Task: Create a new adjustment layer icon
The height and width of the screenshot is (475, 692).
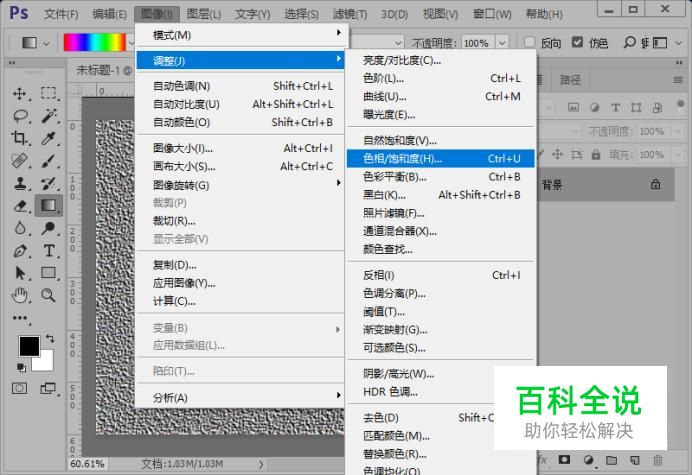Action: click(588, 460)
